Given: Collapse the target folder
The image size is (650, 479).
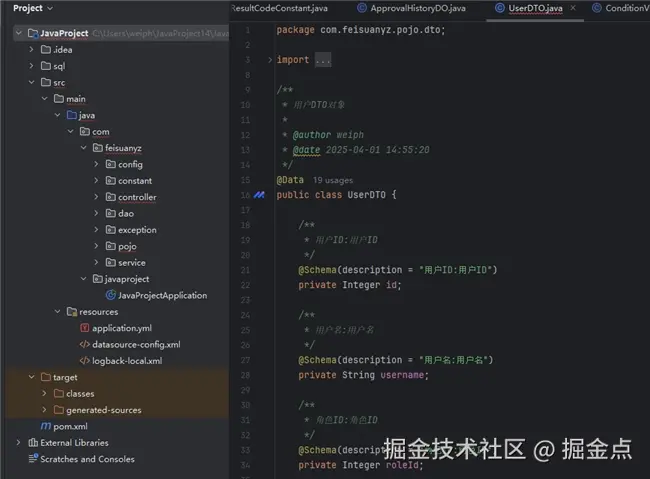Looking at the screenshot, I should coord(32,377).
